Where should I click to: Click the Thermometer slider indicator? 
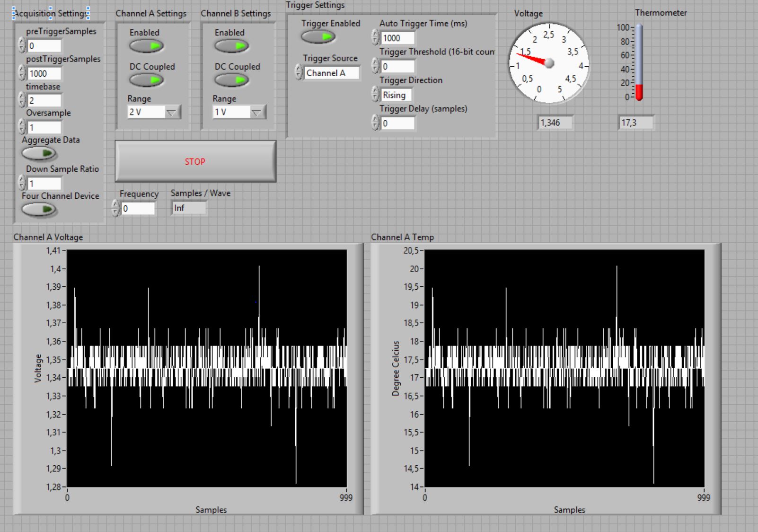639,90
